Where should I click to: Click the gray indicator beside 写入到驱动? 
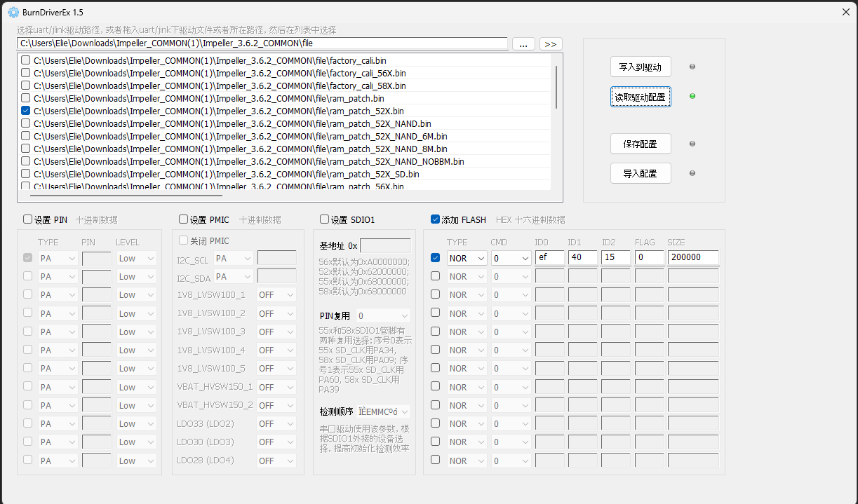point(692,67)
